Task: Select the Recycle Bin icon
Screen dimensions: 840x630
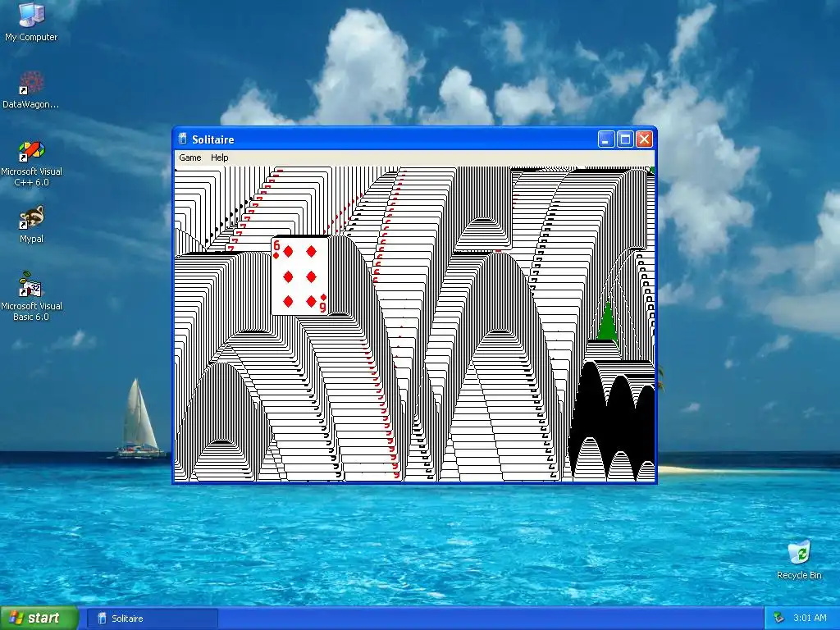Action: tap(799, 560)
